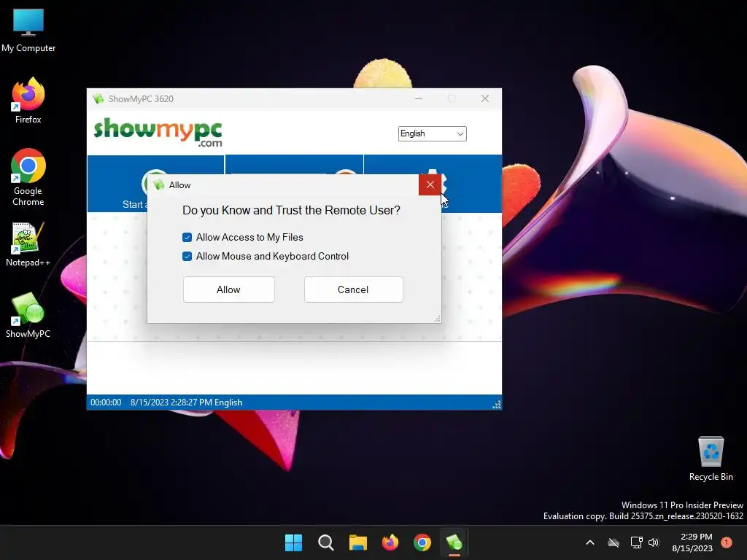Open the notification badge in tray
The height and width of the screenshot is (560, 747).
tap(727, 542)
